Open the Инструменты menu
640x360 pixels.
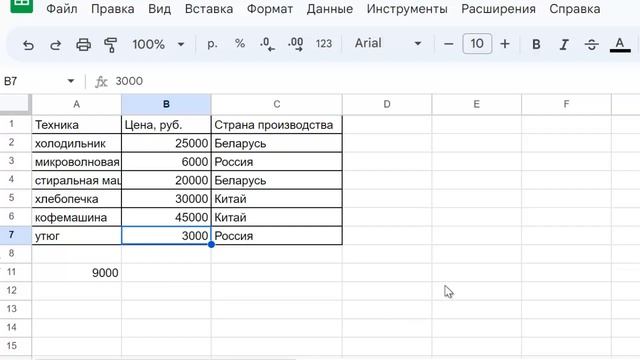point(407,9)
